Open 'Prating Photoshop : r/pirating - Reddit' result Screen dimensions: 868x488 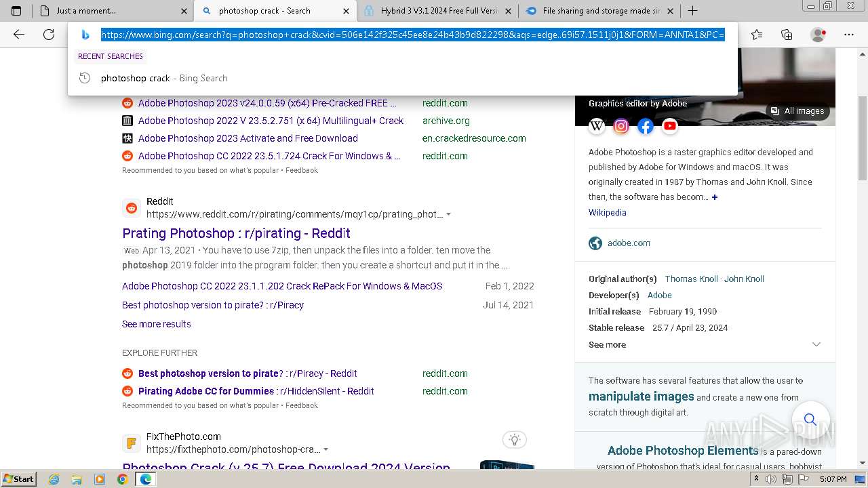click(x=236, y=233)
